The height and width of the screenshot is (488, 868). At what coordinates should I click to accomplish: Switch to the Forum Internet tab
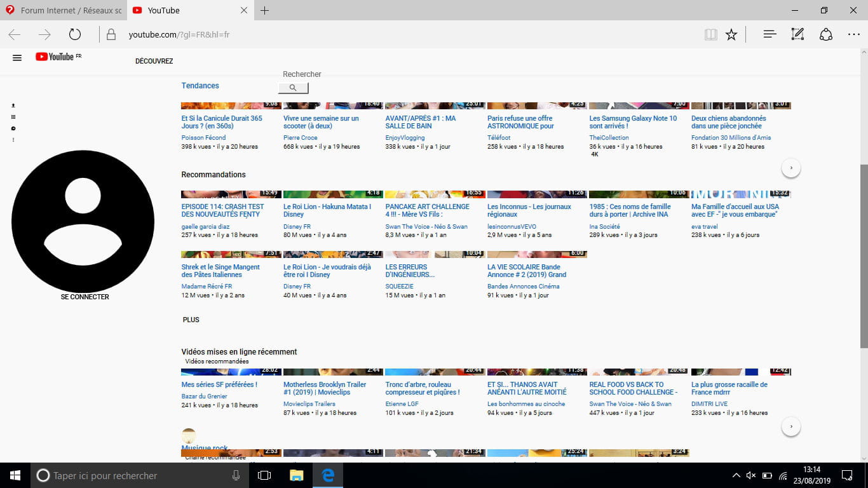coord(64,11)
